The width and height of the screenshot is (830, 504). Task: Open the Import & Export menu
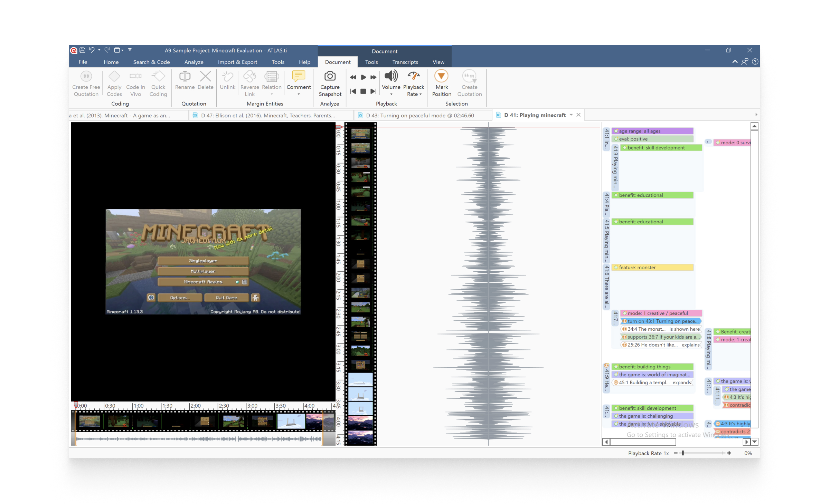[x=237, y=62]
